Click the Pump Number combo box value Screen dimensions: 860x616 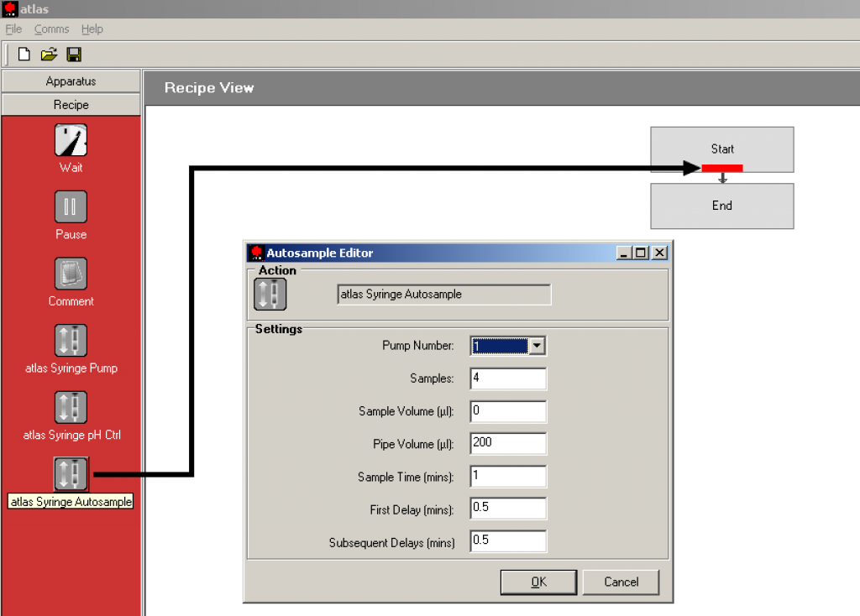pos(500,346)
